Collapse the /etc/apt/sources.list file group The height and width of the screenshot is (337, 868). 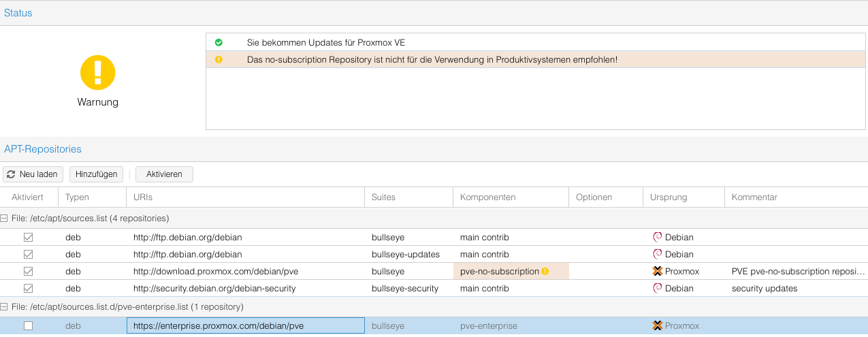pyautogui.click(x=4, y=219)
